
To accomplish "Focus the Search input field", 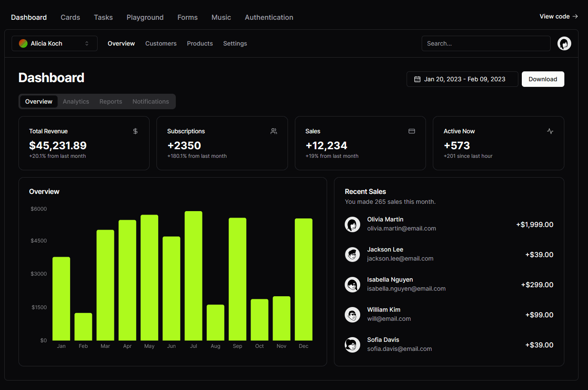I will coord(486,43).
